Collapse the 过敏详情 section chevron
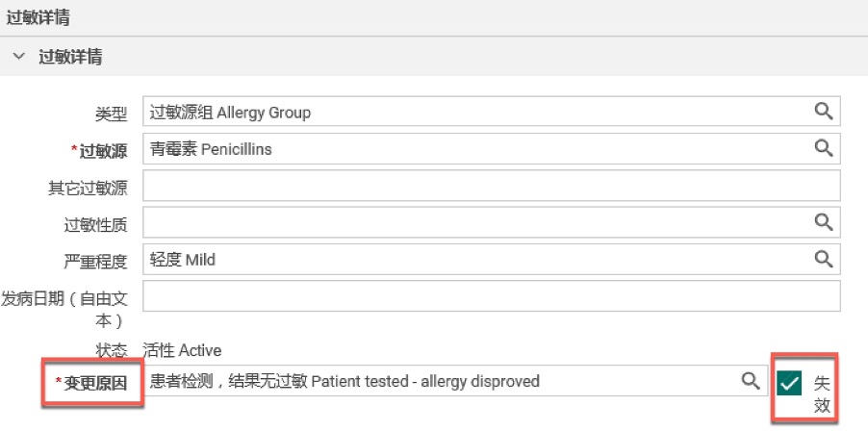Image resolution: width=868 pixels, height=431 pixels. tap(19, 57)
